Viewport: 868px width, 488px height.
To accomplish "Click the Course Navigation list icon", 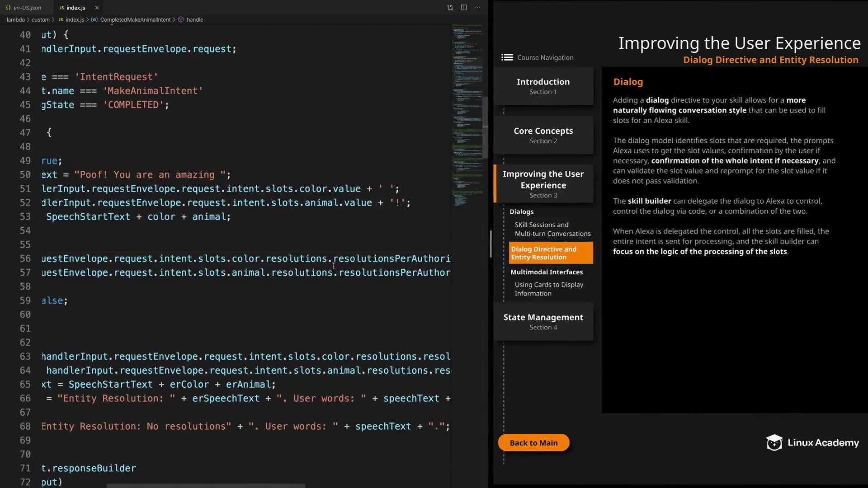I will 507,57.
